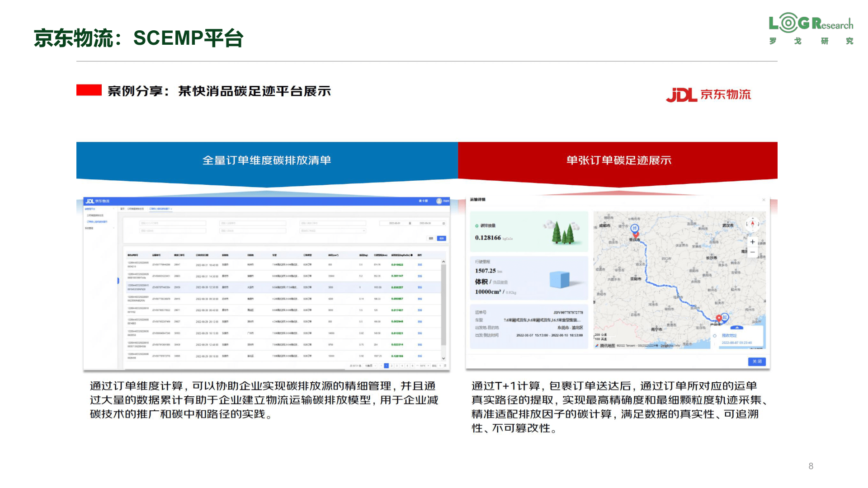
Task: Click the start date 2022-08-01 field
Action: click(395, 223)
